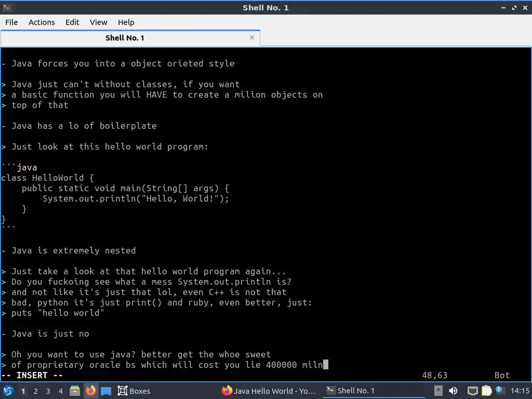The image size is (532, 399).
Task: Select the Shell No. 1 tab
Action: pos(130,38)
